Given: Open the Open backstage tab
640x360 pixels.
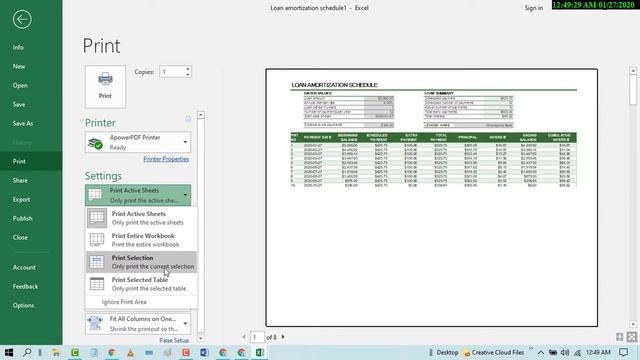Looking at the screenshot, I should 20,85.
